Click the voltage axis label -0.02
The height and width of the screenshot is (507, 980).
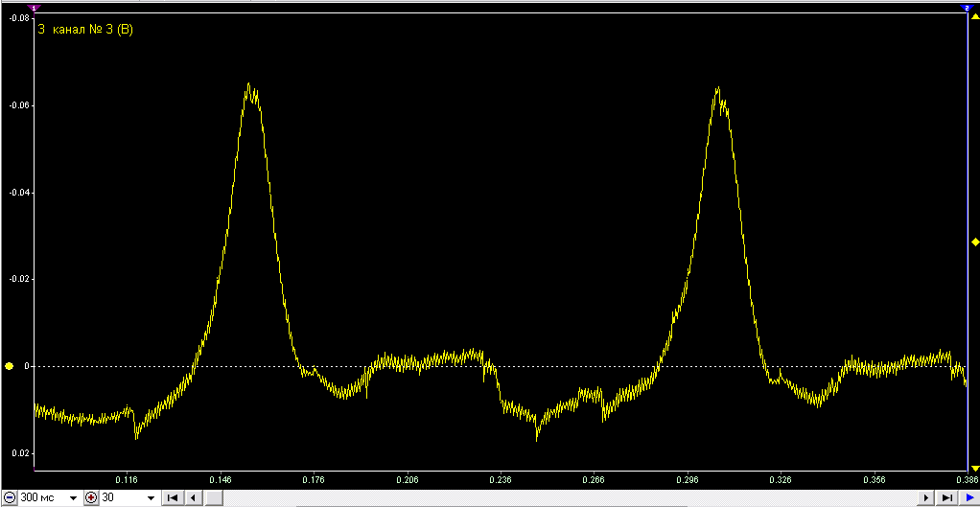pos(19,279)
